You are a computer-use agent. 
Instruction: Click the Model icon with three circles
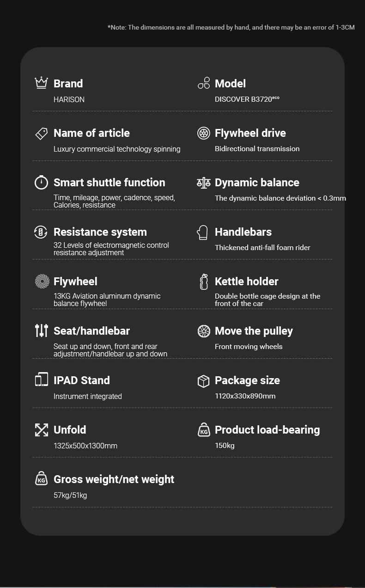[204, 83]
